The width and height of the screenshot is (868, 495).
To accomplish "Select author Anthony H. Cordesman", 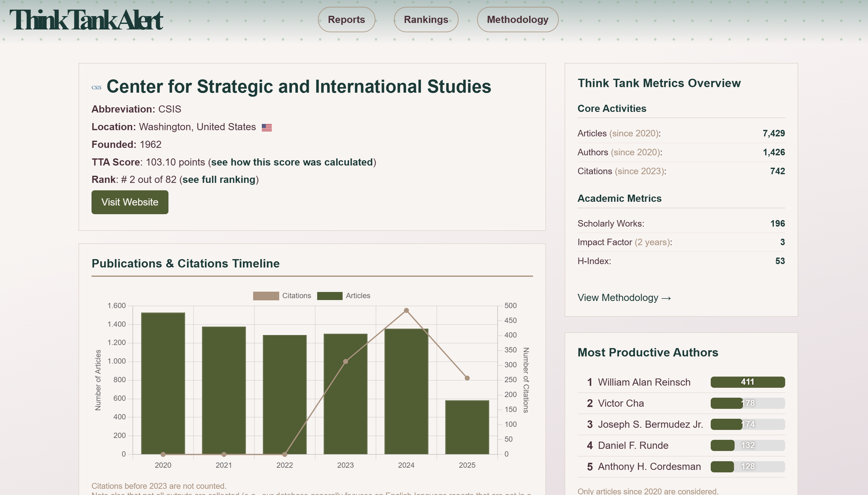I will (650, 466).
